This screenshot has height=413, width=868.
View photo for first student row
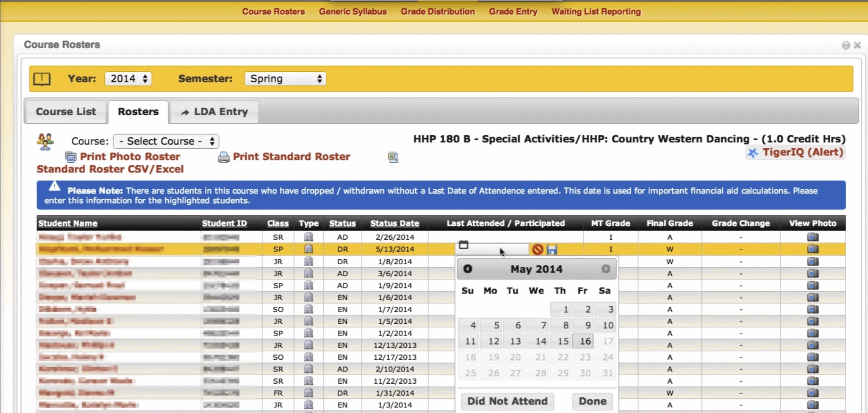[x=812, y=237]
